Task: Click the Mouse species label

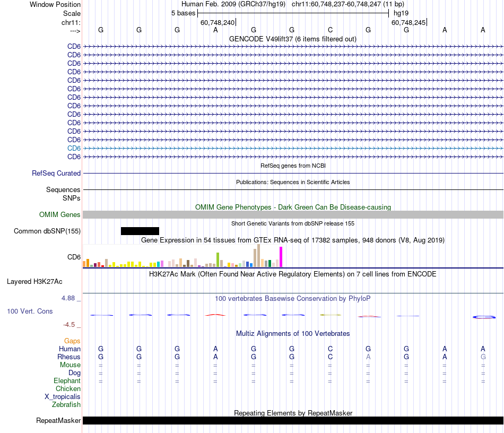Action: (70, 365)
